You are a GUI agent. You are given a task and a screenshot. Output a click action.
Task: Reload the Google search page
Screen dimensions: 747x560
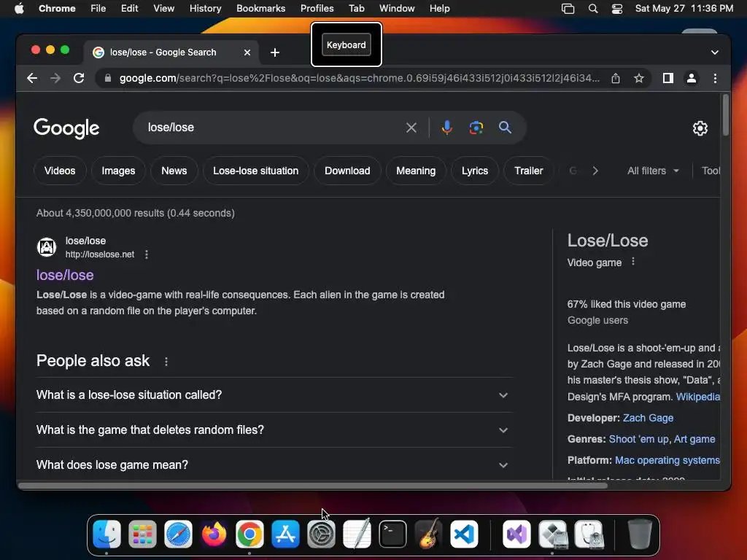coord(79,78)
